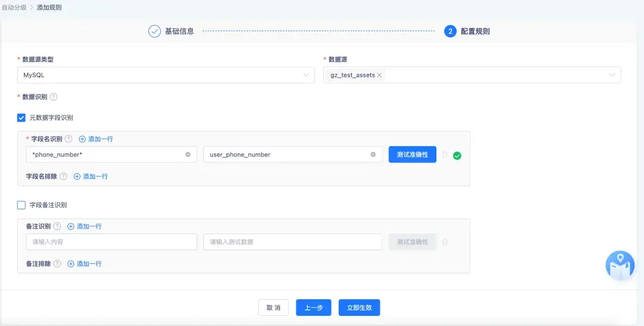
Task: Click step 2 配置规则 circle
Action: [450, 31]
